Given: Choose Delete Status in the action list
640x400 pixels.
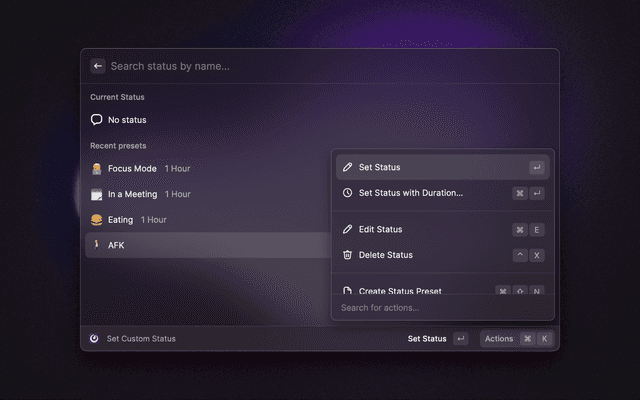Looking at the screenshot, I should (x=385, y=255).
